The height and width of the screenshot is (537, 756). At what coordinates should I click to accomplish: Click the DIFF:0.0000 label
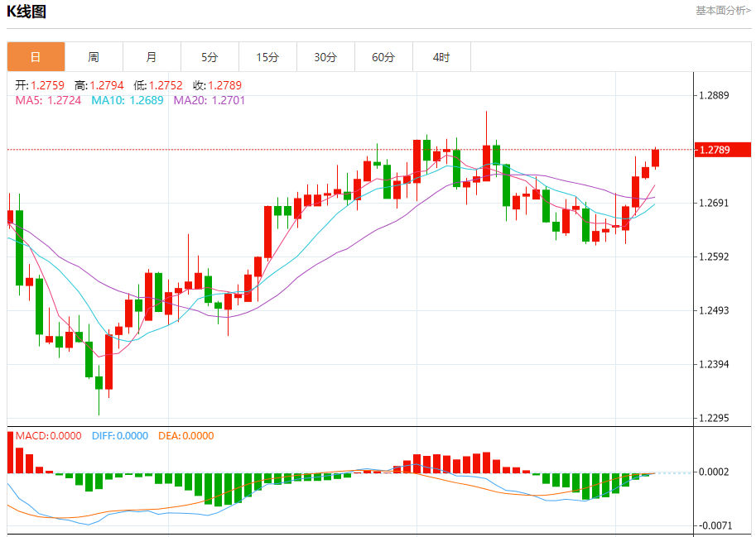coord(120,436)
